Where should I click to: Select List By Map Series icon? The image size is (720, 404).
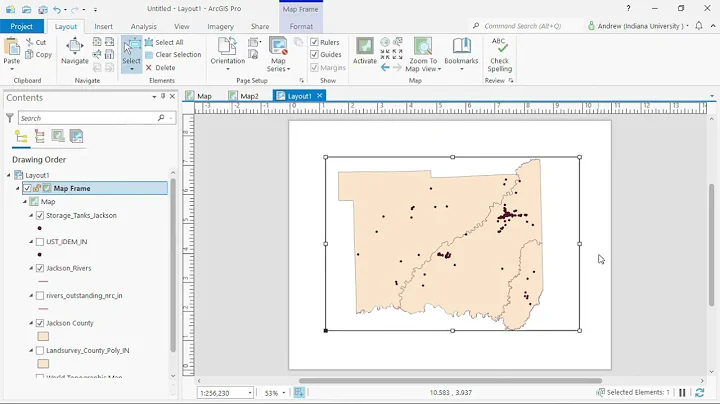(76, 136)
